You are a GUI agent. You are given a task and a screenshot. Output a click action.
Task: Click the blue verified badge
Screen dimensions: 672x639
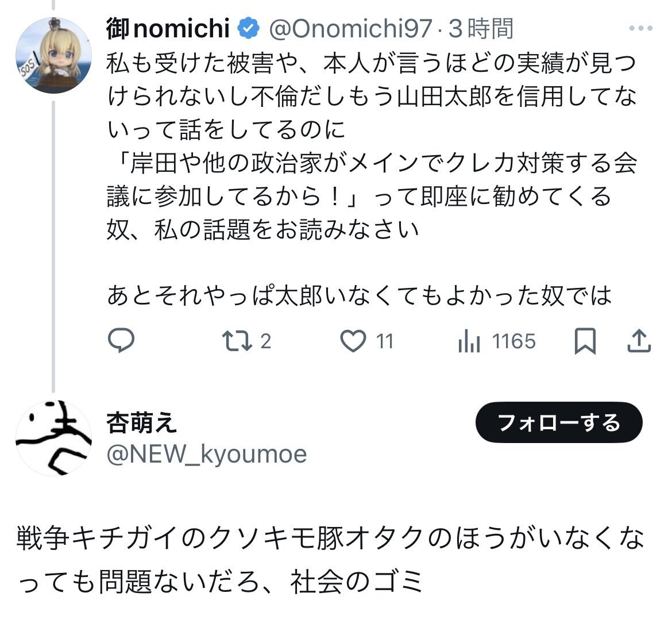click(x=249, y=28)
